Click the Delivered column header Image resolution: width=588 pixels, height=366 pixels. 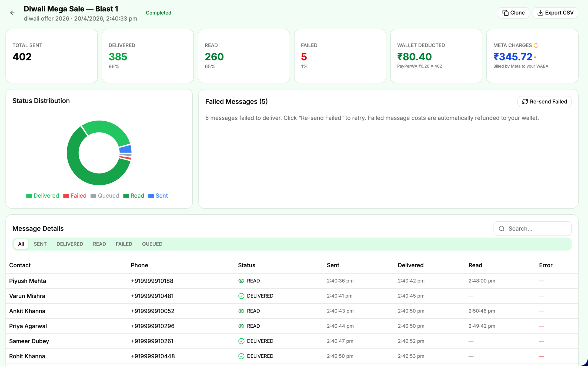click(410, 265)
